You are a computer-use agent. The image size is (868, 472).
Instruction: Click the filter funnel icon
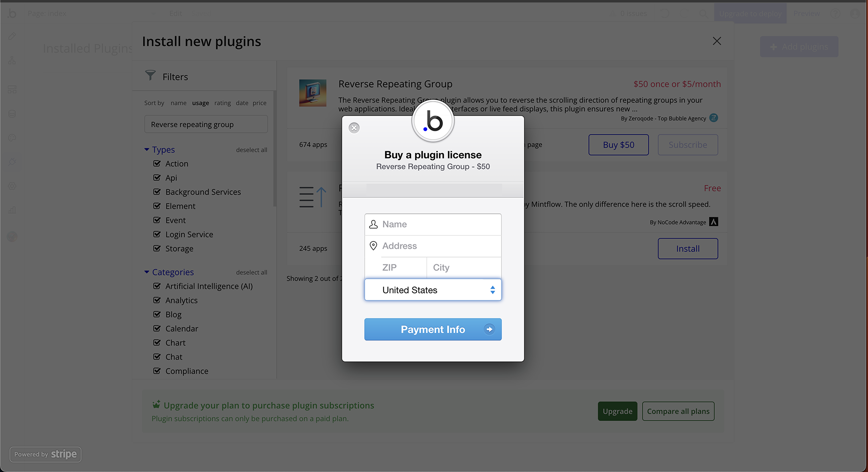[150, 75]
